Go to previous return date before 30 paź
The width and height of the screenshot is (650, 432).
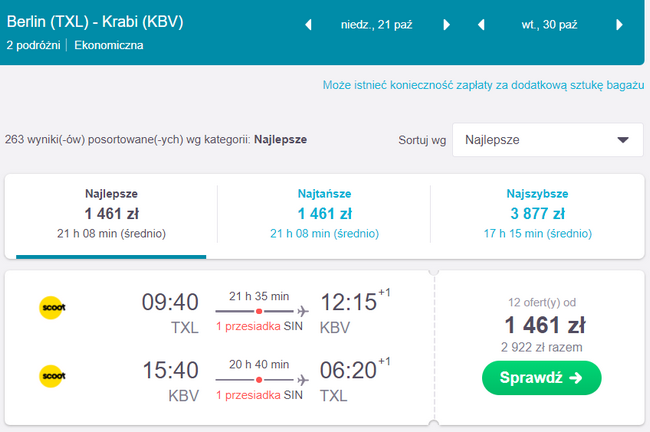coord(481,25)
